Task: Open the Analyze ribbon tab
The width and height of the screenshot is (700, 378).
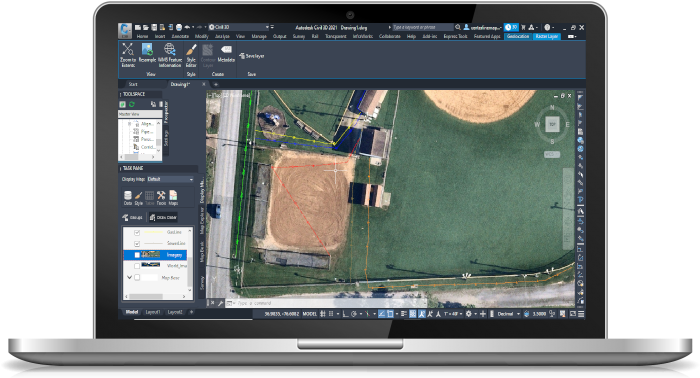Action: (222, 36)
